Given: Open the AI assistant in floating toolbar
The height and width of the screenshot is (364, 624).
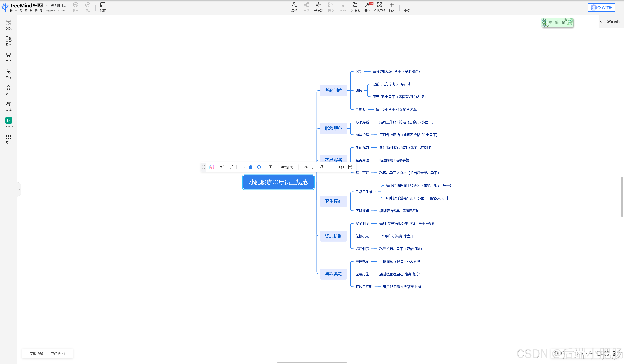Looking at the screenshot, I should (211, 167).
